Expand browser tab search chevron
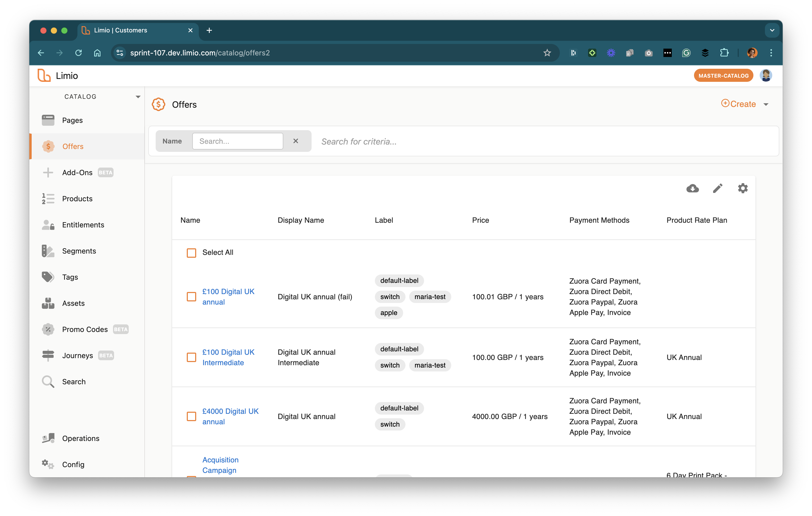Screen dimensions: 812x516 tap(772, 30)
